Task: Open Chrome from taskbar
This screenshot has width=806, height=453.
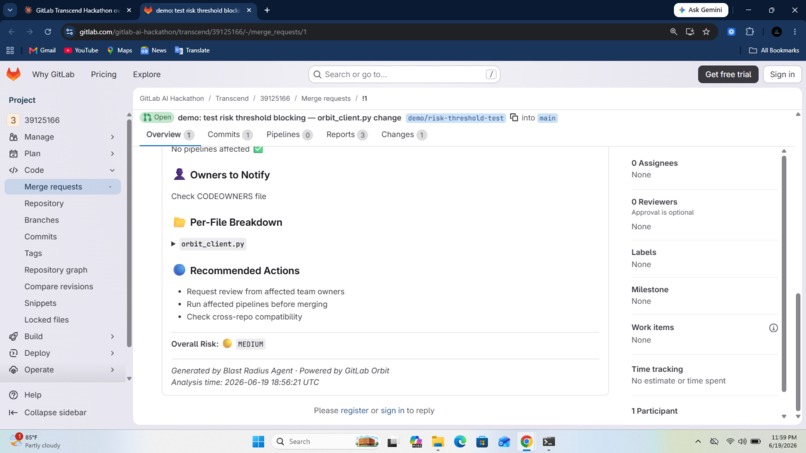Action: 526,442
